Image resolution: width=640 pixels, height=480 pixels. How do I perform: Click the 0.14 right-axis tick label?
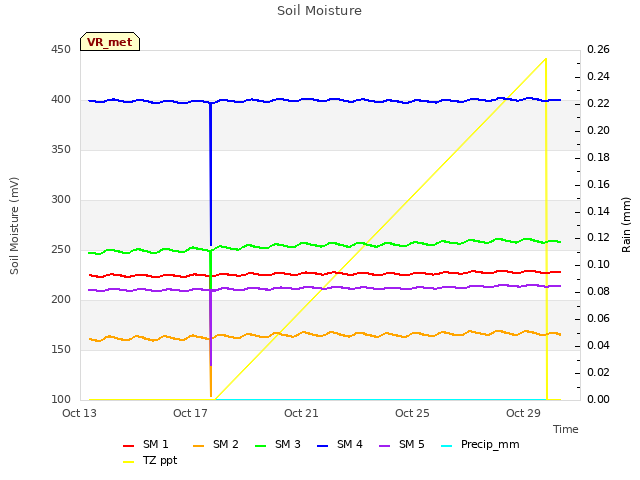(598, 211)
